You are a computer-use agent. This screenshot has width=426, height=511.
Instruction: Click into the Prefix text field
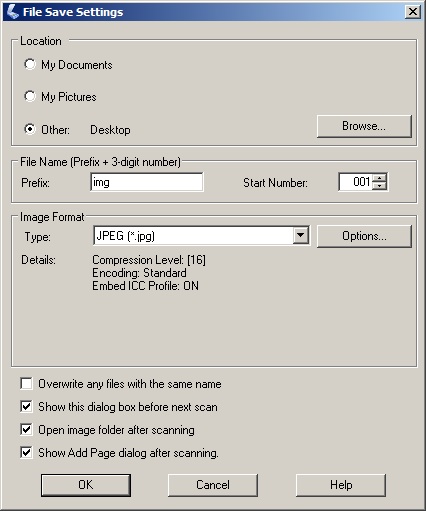click(147, 182)
